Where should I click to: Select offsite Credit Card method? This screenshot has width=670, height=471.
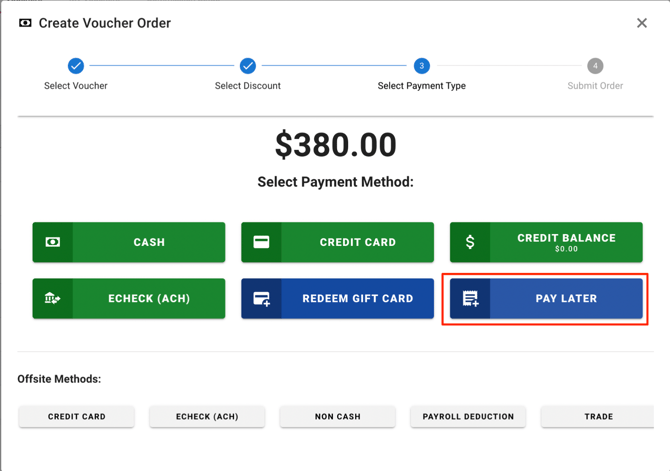coord(77,416)
